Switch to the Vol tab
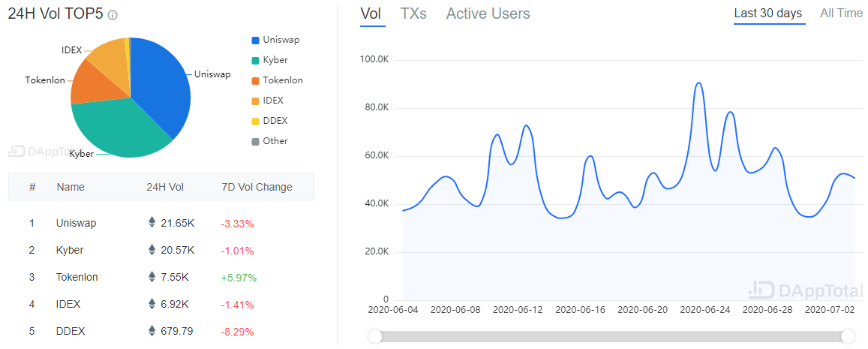Viewport: 868px width, 349px height. [x=371, y=14]
